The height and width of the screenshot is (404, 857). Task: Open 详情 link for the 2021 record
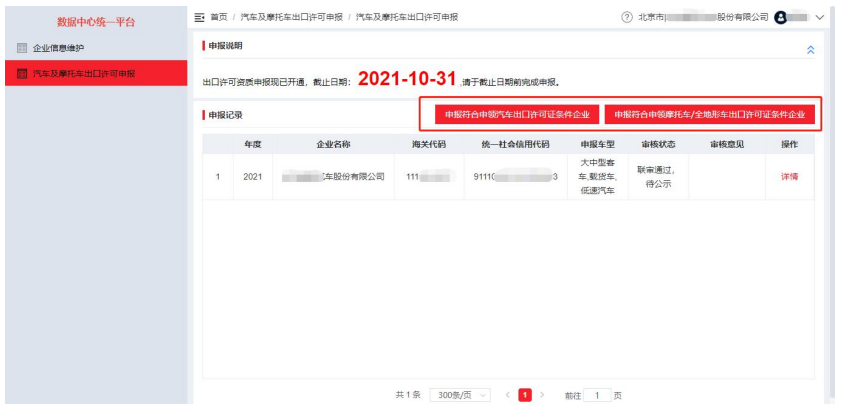pos(789,177)
